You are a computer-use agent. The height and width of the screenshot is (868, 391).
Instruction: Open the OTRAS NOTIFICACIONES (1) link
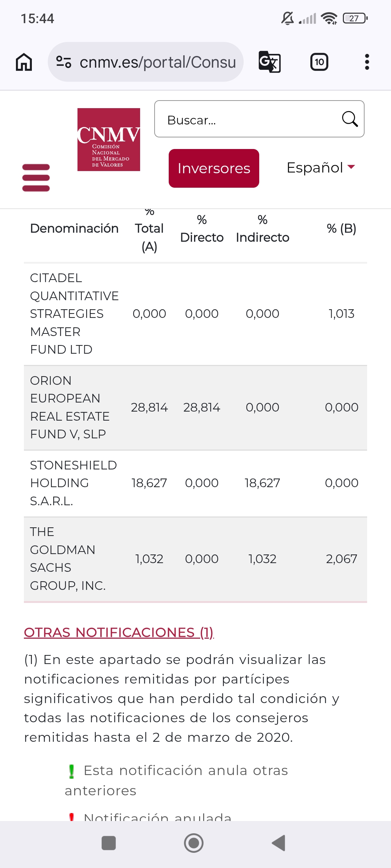(x=119, y=632)
